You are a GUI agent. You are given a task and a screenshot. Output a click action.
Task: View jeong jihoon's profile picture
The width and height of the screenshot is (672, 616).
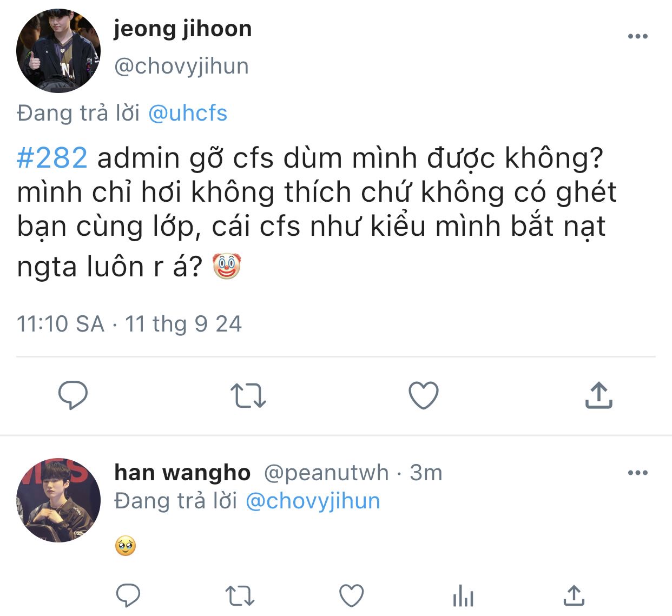[x=58, y=50]
